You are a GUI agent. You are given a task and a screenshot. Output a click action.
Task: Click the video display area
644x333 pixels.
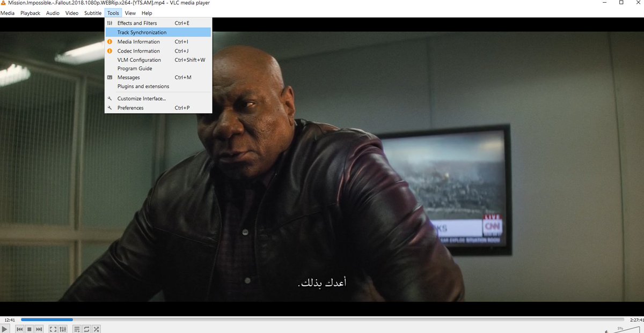pos(322,166)
